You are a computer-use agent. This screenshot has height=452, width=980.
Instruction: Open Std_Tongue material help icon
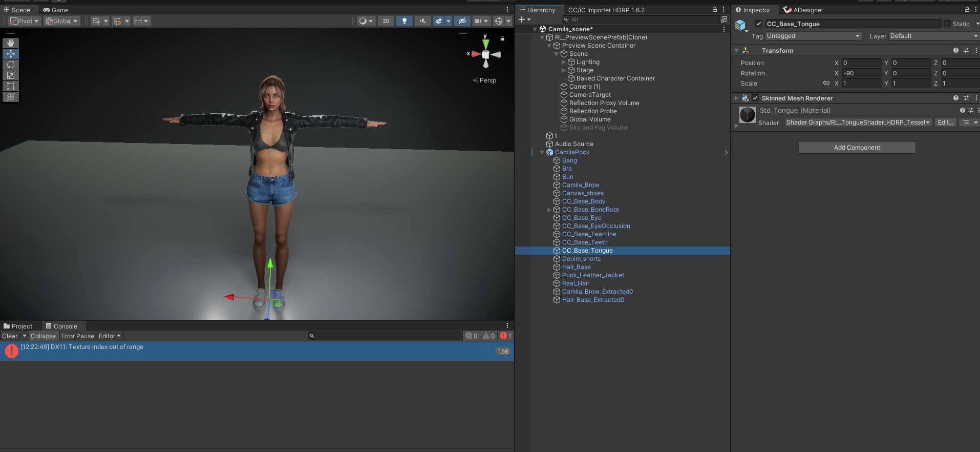point(963,110)
